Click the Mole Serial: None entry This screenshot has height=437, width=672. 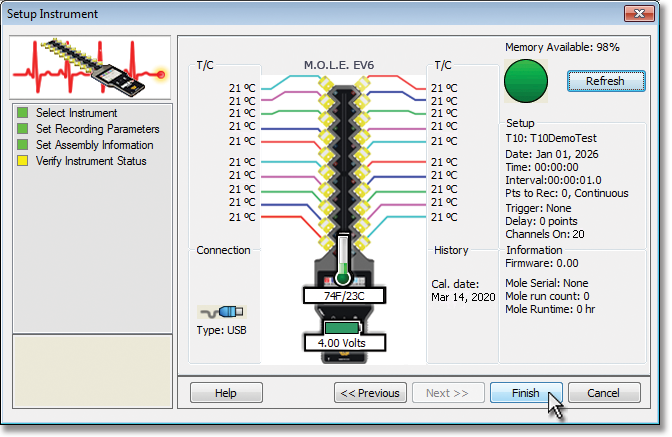[x=547, y=283]
